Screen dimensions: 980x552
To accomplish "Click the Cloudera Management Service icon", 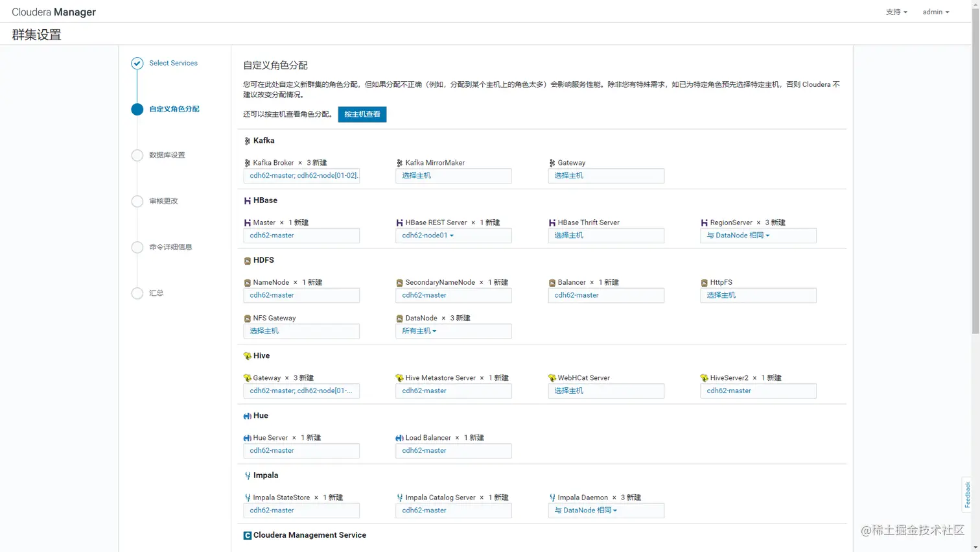I will tap(247, 536).
